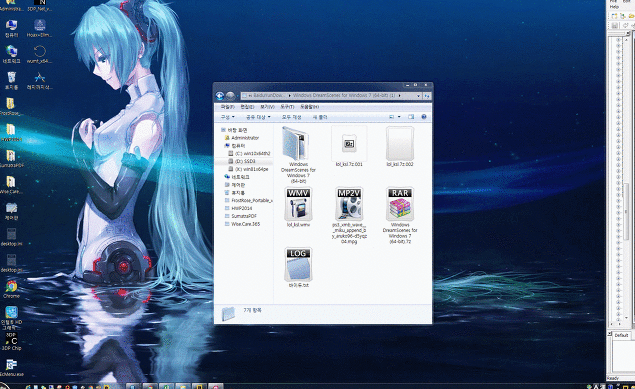The height and width of the screenshot is (389, 635).
Task: Go back with Explorer's back arrow
Action: tap(219, 96)
